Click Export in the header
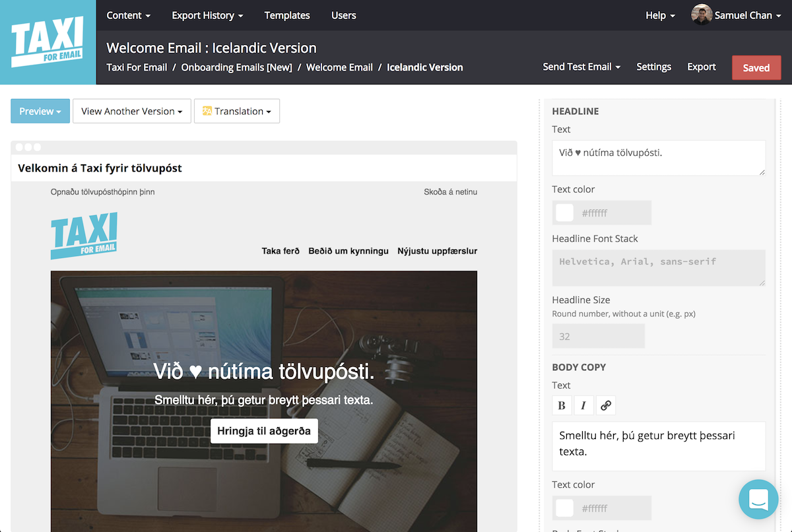Screen dimensions: 792x532 point(702,67)
